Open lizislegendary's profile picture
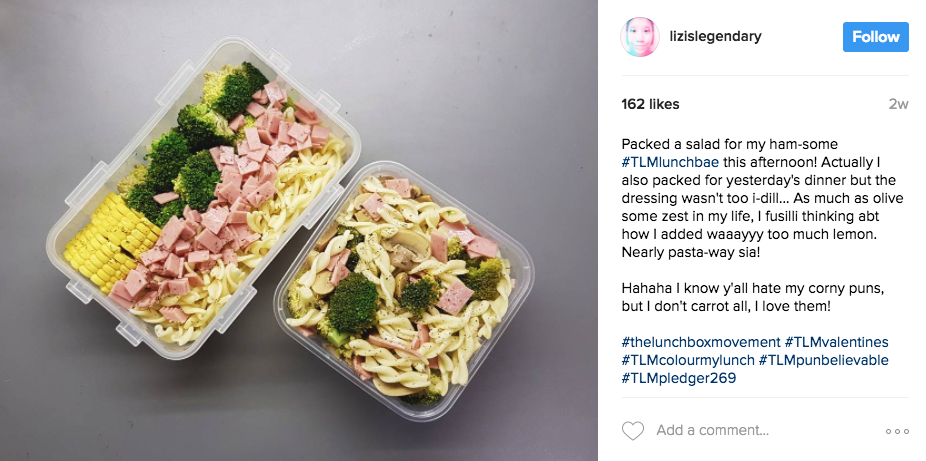Screen dimensions: 926x461 640,37
